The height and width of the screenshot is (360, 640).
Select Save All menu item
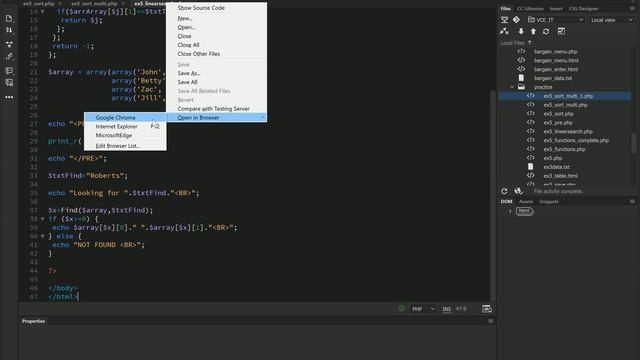(216, 82)
